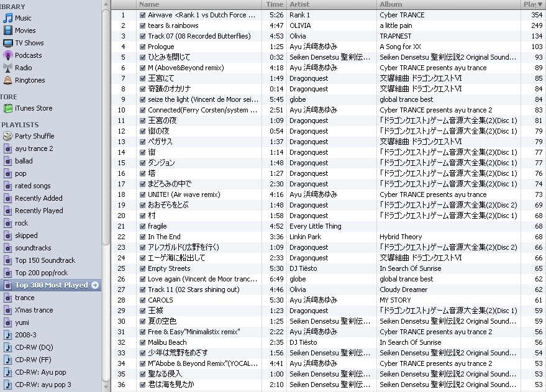The width and height of the screenshot is (546, 392).
Task: Uncheck the In The End checkbox
Action: click(142, 237)
